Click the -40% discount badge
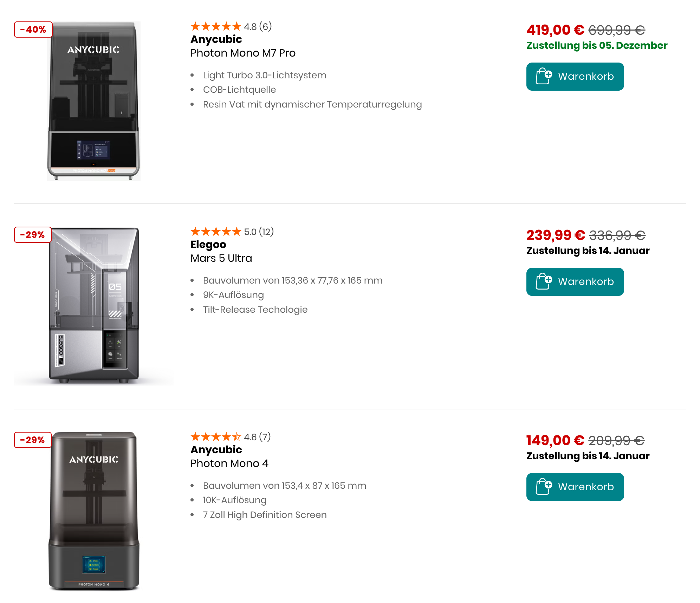This screenshot has width=700, height=603. [x=33, y=30]
